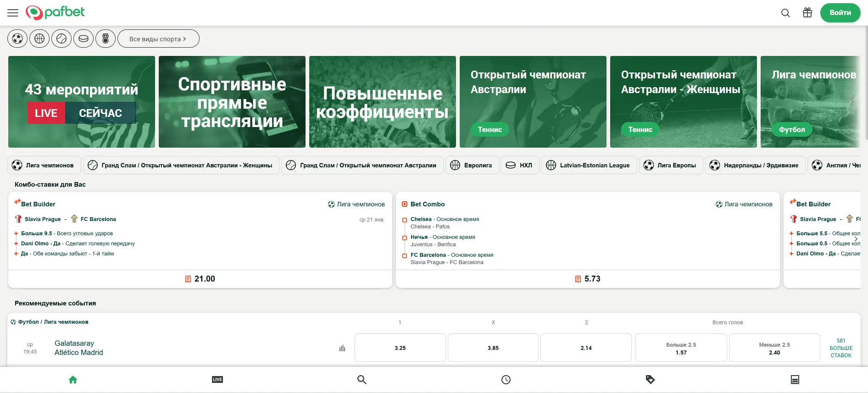Select the НХЛ chip

(520, 165)
